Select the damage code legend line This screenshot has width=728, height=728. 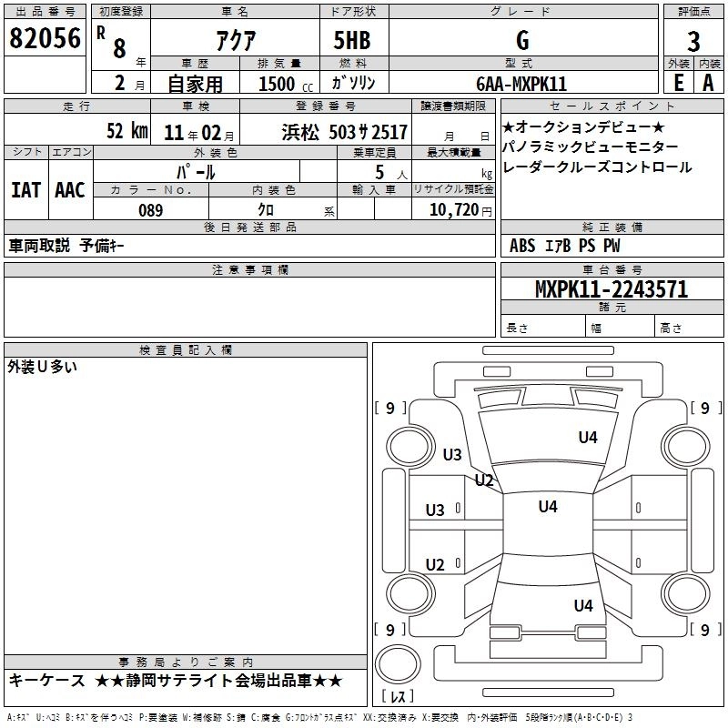point(320,717)
